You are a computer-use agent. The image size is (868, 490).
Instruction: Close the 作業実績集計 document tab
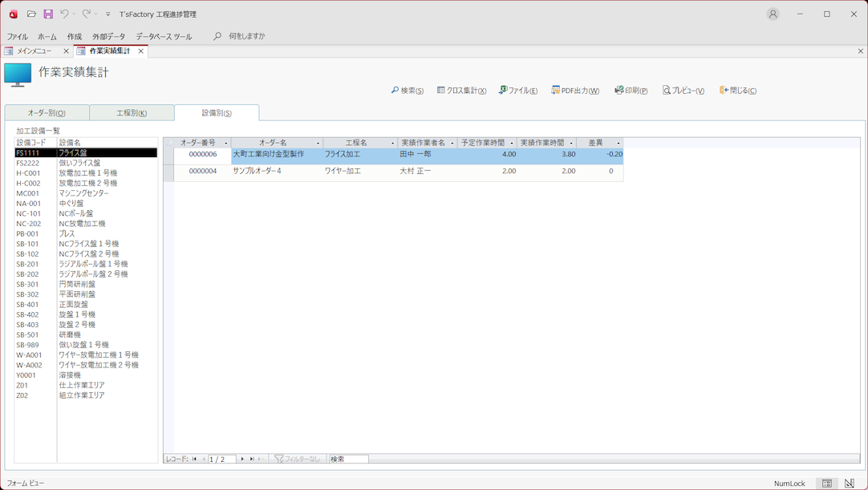pyautogui.click(x=140, y=51)
